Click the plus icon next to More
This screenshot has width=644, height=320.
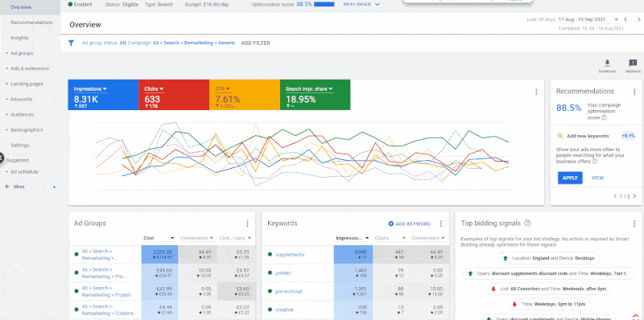point(6,187)
